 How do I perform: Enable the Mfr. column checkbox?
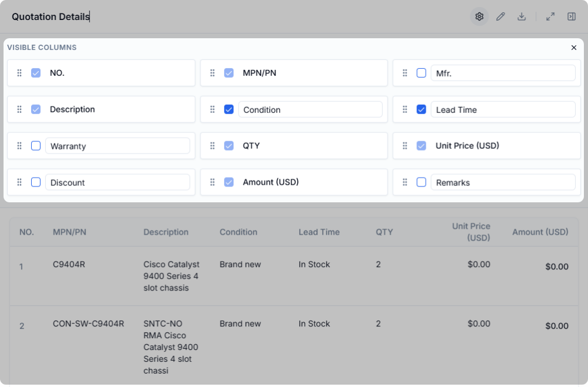[422, 73]
